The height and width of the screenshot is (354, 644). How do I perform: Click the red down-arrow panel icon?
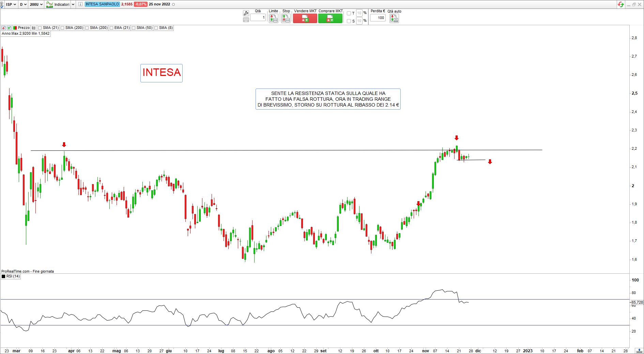tap(3, 28)
